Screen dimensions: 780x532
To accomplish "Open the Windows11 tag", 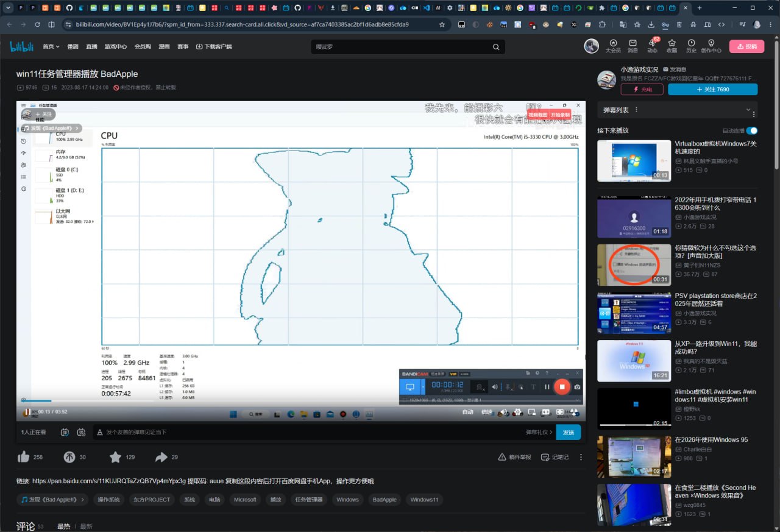I will coord(424,500).
